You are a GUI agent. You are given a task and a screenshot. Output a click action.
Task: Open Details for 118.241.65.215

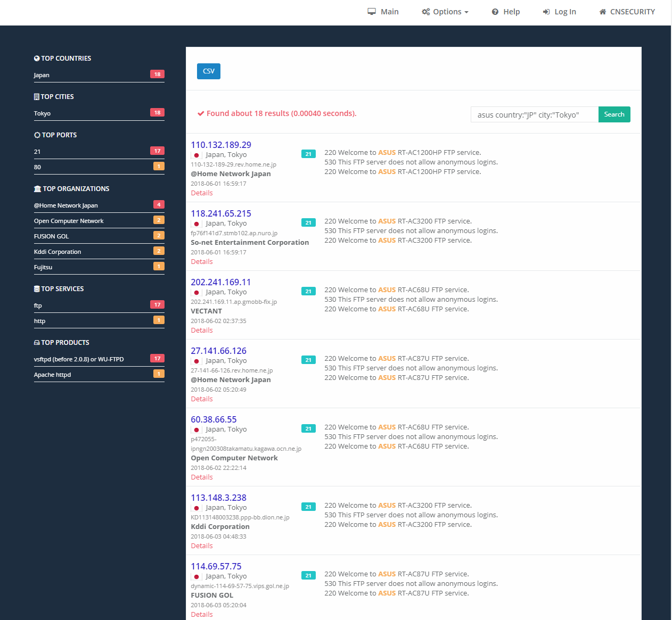coord(202,262)
